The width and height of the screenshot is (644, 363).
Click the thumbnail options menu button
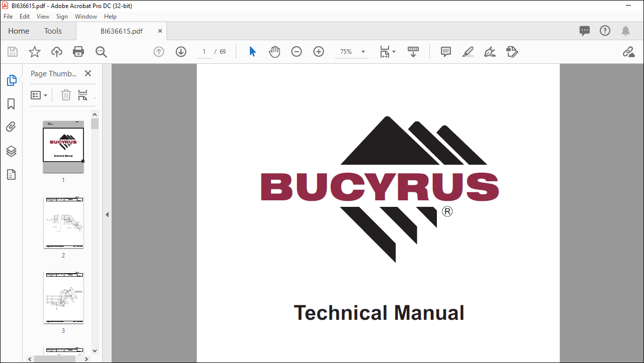coord(39,95)
